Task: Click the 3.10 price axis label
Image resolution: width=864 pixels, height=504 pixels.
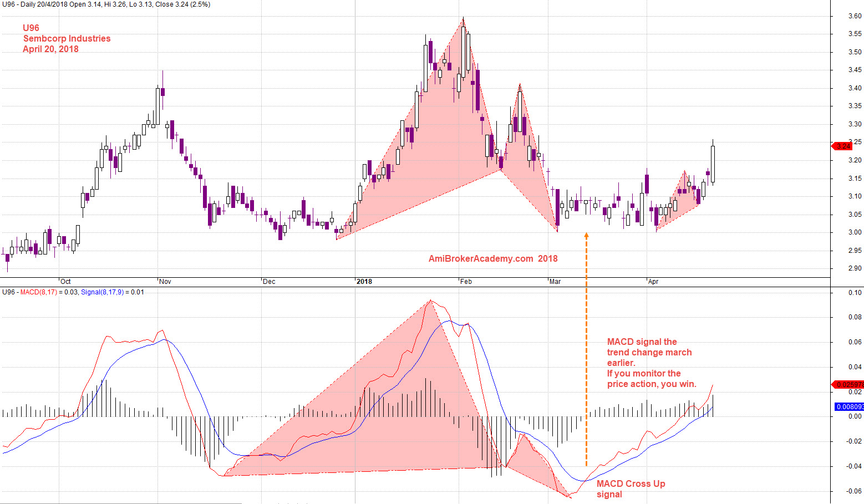Action: 855,196
